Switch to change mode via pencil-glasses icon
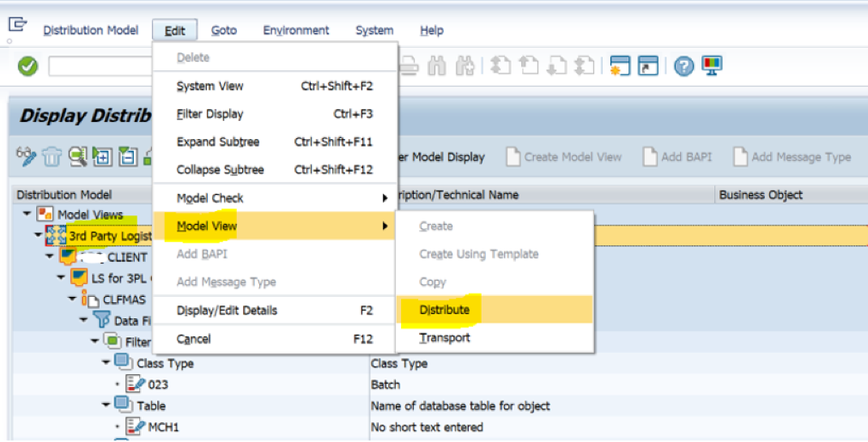The image size is (868, 442). 26,156
